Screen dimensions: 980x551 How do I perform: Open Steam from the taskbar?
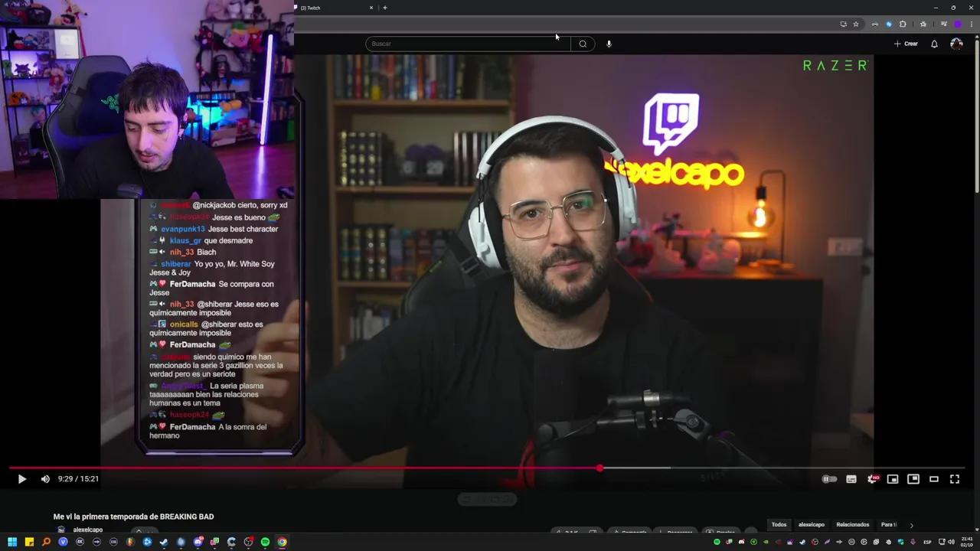(164, 542)
